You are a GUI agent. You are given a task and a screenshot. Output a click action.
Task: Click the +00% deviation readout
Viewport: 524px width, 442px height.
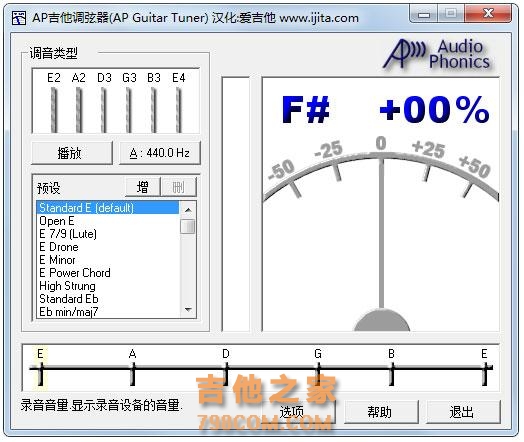(434, 109)
